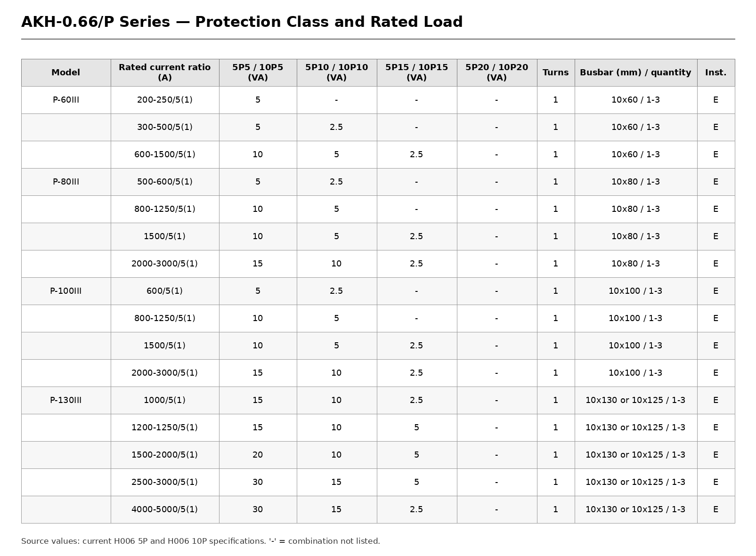Select the Busbar (mm) / quantity header
The image size is (756, 556).
click(636, 73)
